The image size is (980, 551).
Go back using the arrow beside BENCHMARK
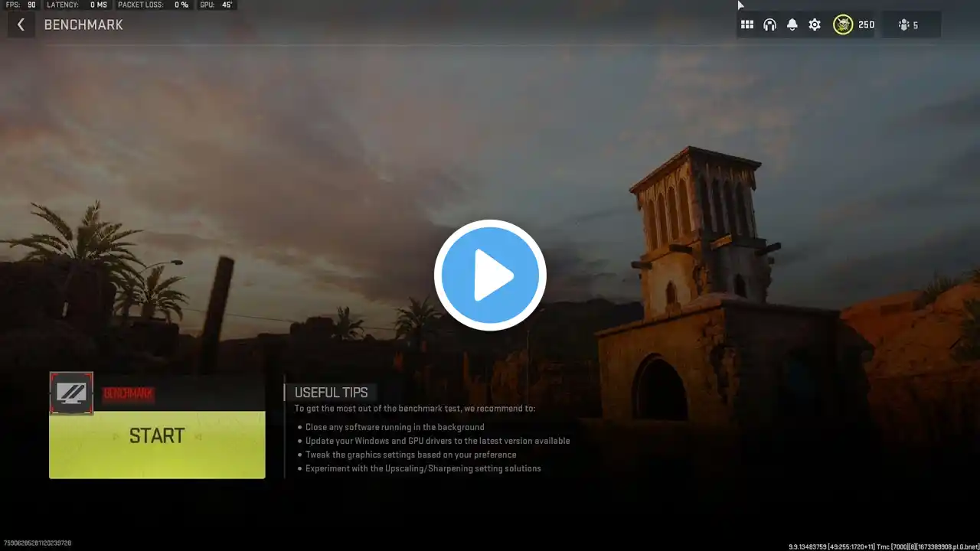21,25
